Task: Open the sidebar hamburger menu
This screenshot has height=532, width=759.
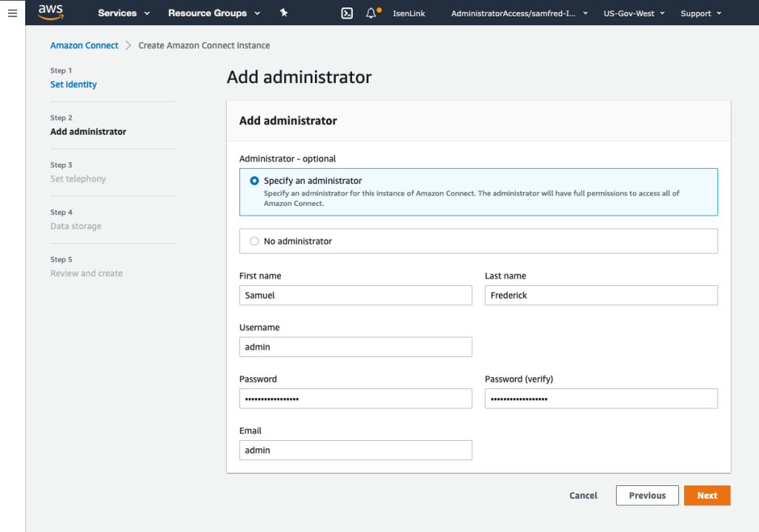Action: click(x=12, y=12)
